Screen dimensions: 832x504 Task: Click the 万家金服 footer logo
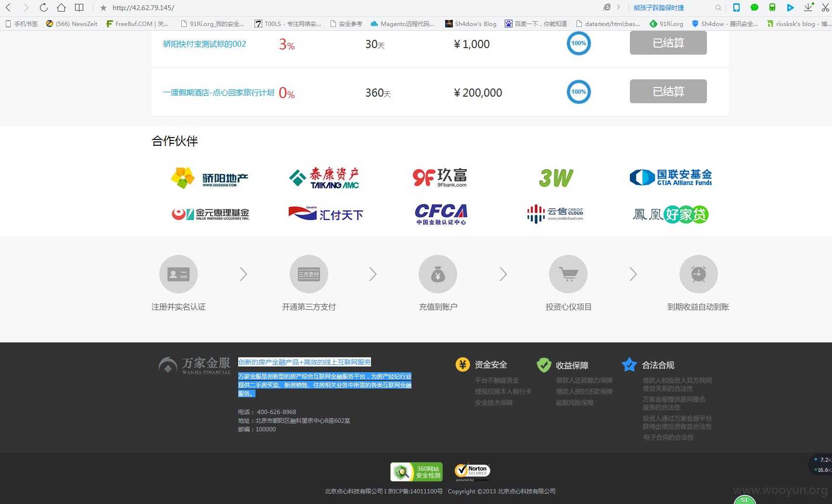tap(195, 365)
